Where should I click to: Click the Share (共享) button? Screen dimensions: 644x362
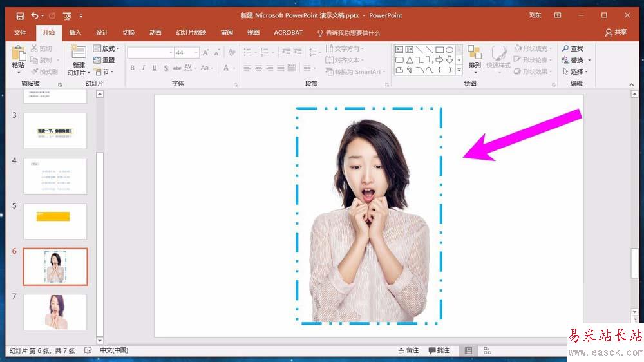tap(616, 33)
